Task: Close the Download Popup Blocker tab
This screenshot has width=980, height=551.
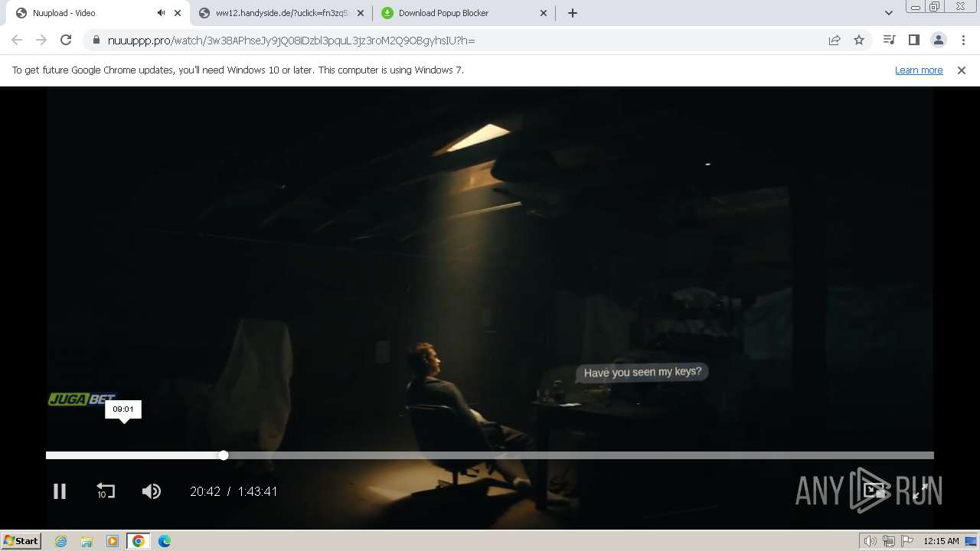Action: point(544,13)
